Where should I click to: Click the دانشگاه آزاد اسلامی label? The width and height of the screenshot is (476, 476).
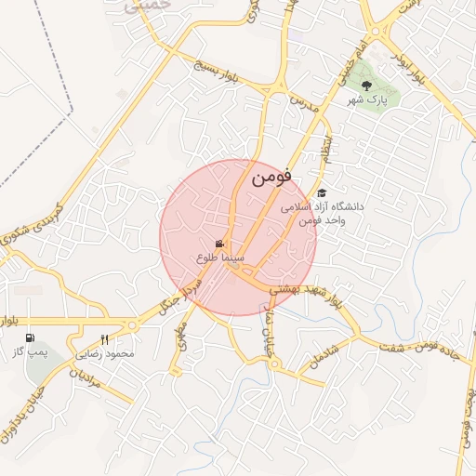coord(322,207)
